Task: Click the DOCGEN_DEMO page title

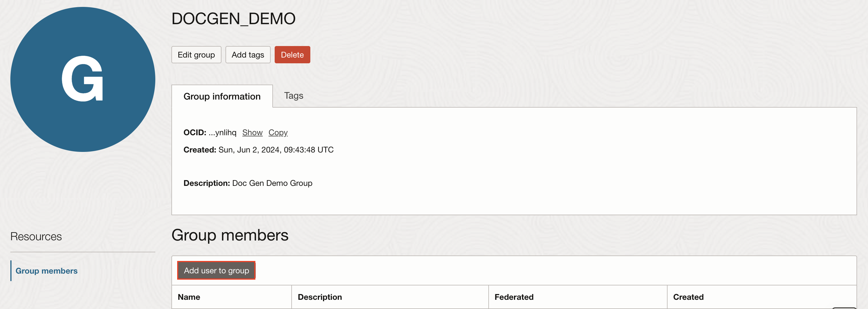Action: pyautogui.click(x=234, y=18)
